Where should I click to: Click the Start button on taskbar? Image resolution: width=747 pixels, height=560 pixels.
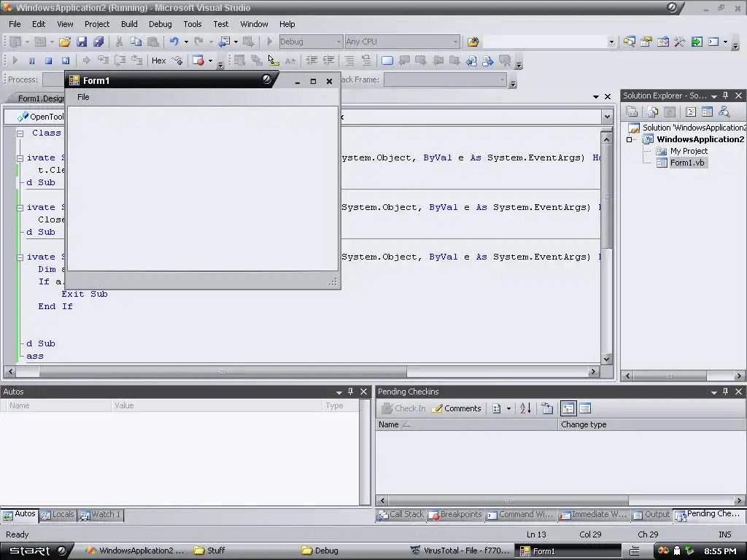click(36, 551)
